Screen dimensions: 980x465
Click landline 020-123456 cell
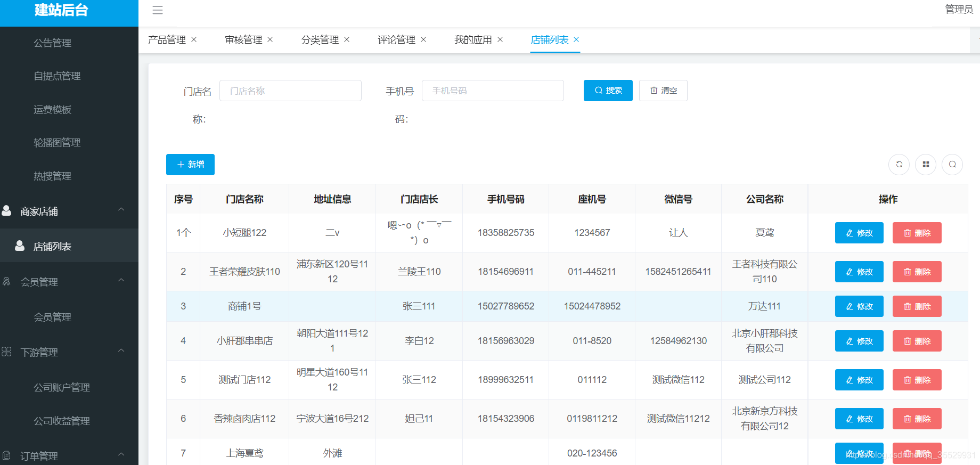[x=592, y=453]
